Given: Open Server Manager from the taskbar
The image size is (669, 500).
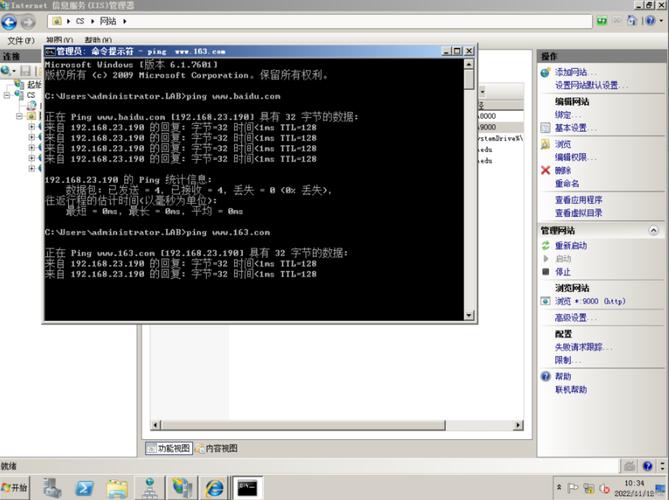Looking at the screenshot, I should click(52, 488).
